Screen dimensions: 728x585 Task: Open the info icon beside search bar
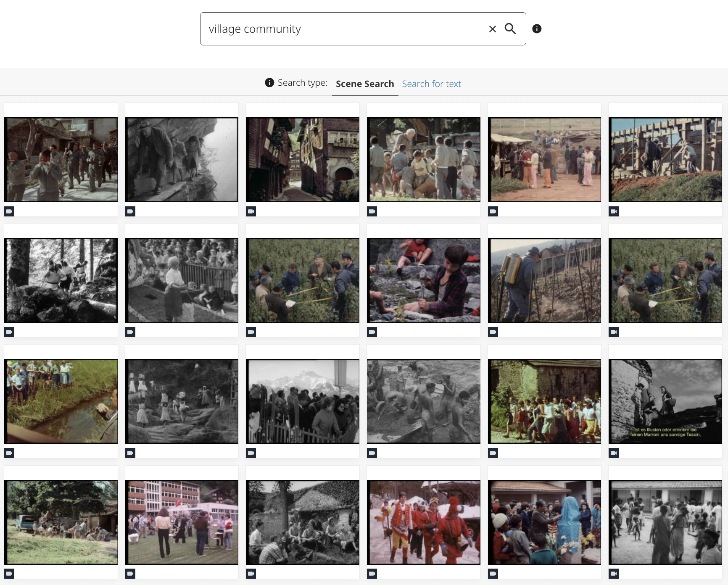(537, 29)
